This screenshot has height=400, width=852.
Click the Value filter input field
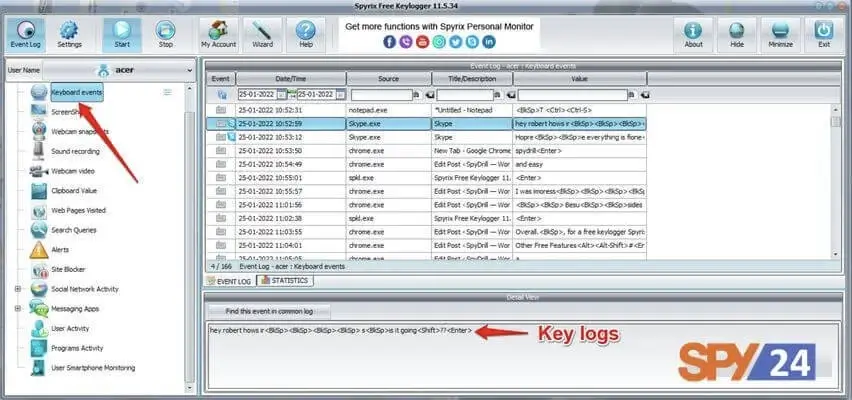(x=572, y=95)
